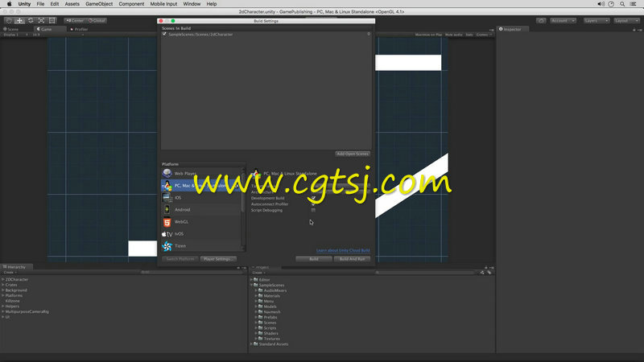This screenshot has width=644, height=362.
Task: Open the Hierarchy Create dropdown
Action: click(10, 273)
